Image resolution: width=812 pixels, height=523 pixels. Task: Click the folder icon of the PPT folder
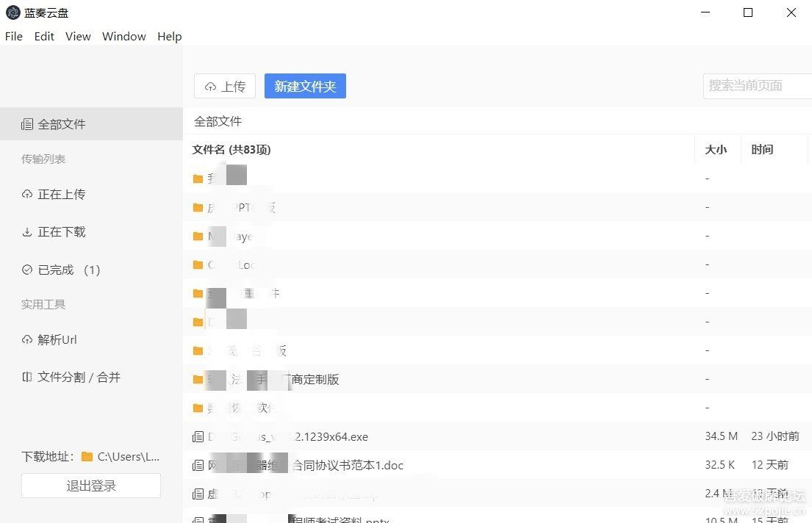point(198,208)
